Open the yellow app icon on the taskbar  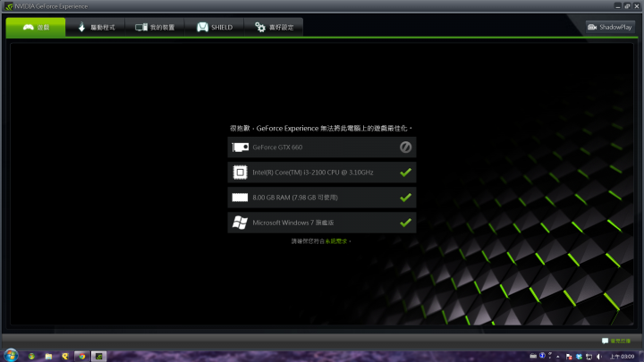pos(65,357)
